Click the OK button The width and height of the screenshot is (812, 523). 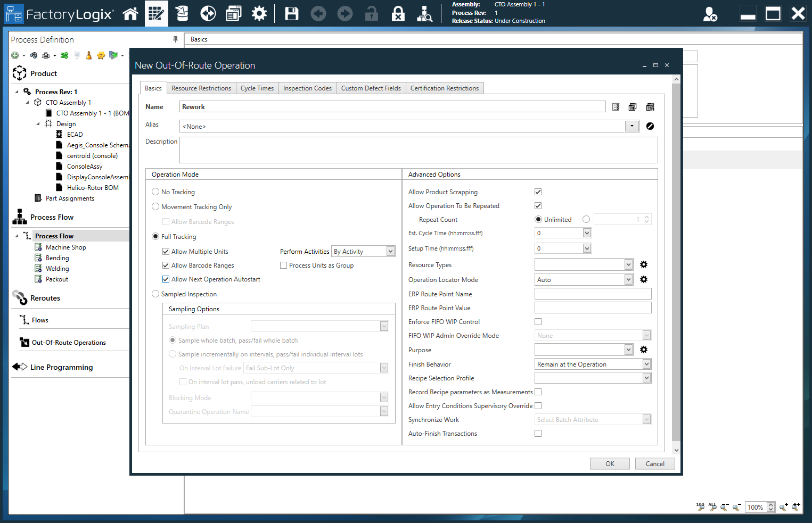(609, 463)
